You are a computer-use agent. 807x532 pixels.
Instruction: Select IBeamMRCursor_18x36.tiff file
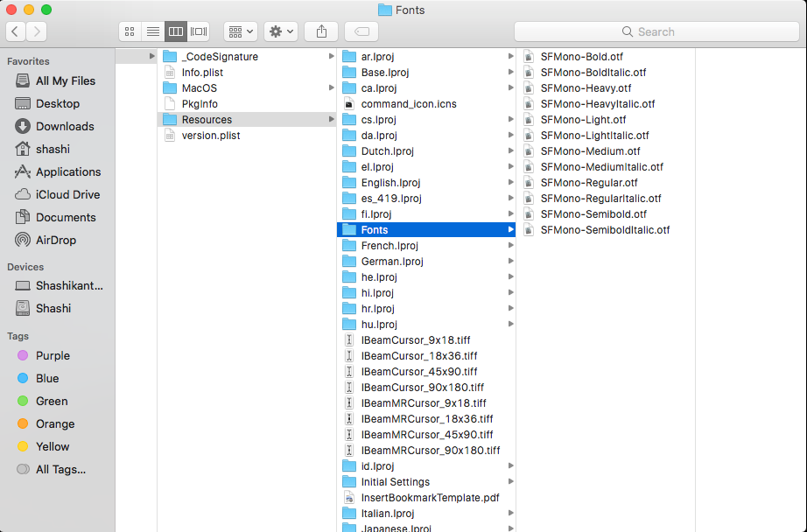[426, 419]
